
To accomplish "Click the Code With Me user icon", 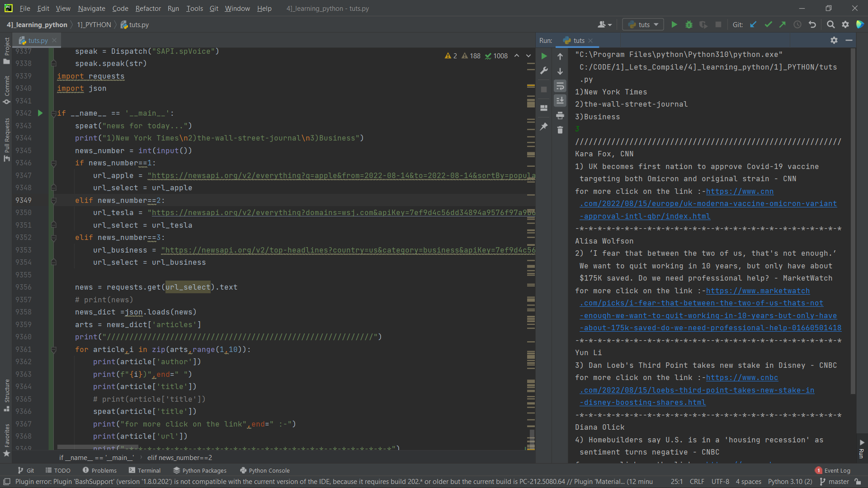I will click(x=604, y=24).
